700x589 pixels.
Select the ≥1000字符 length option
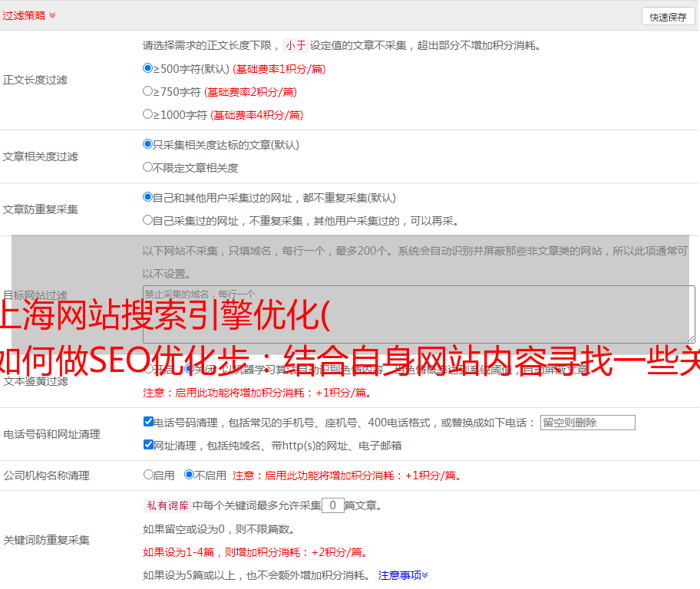[x=148, y=114]
